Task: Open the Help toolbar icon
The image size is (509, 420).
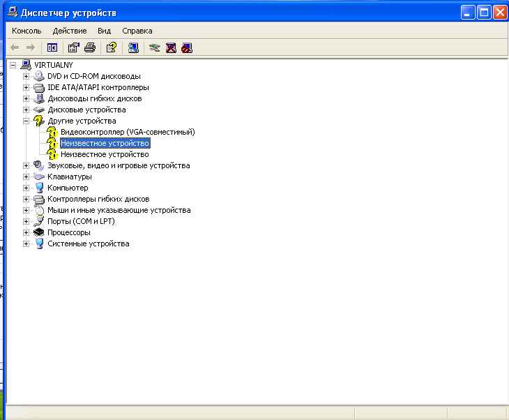Action: pos(112,47)
